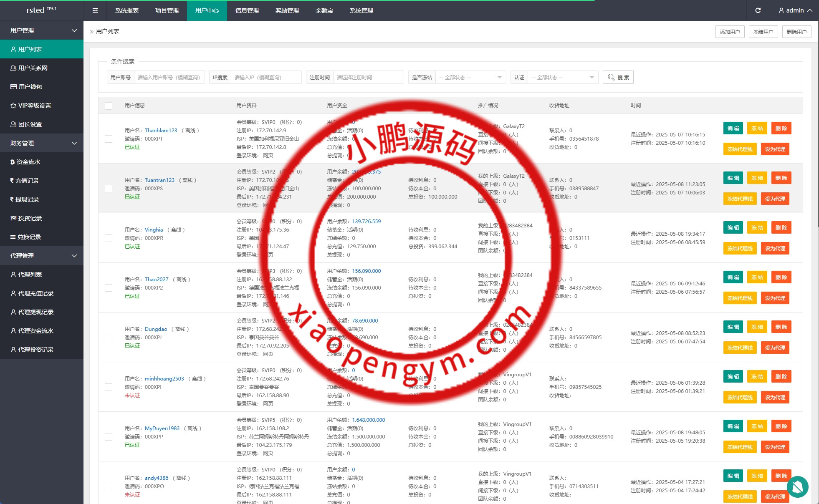The width and height of the screenshot is (819, 504).
Task: Click floating round chat icon bottom-right
Action: tap(797, 486)
